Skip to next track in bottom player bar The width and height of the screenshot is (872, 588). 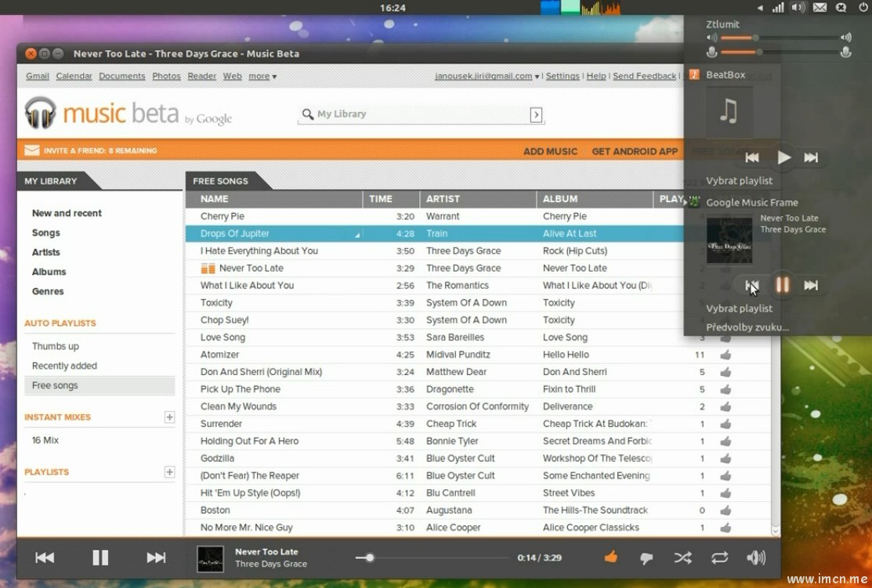156,557
